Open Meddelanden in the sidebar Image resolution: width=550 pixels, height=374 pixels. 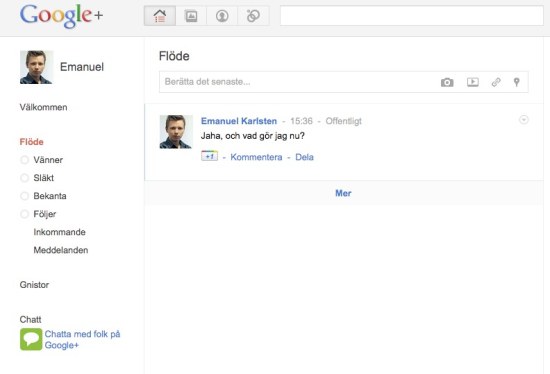point(61,250)
